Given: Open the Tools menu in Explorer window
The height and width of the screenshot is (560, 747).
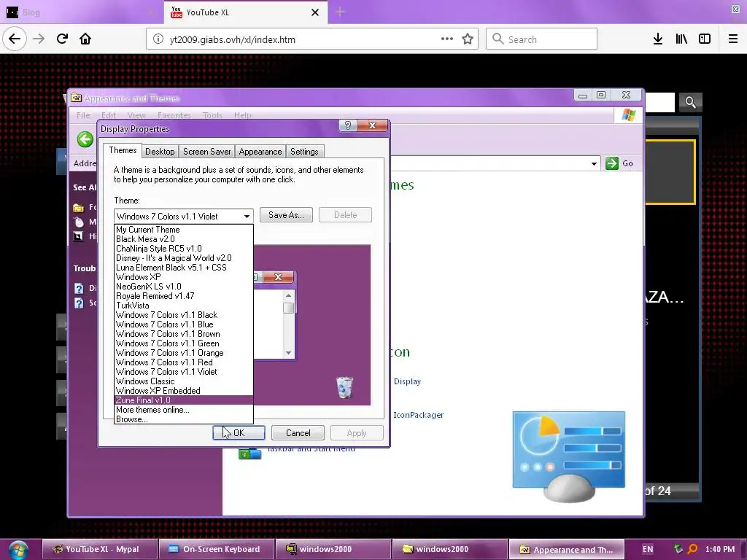Looking at the screenshot, I should (212, 115).
